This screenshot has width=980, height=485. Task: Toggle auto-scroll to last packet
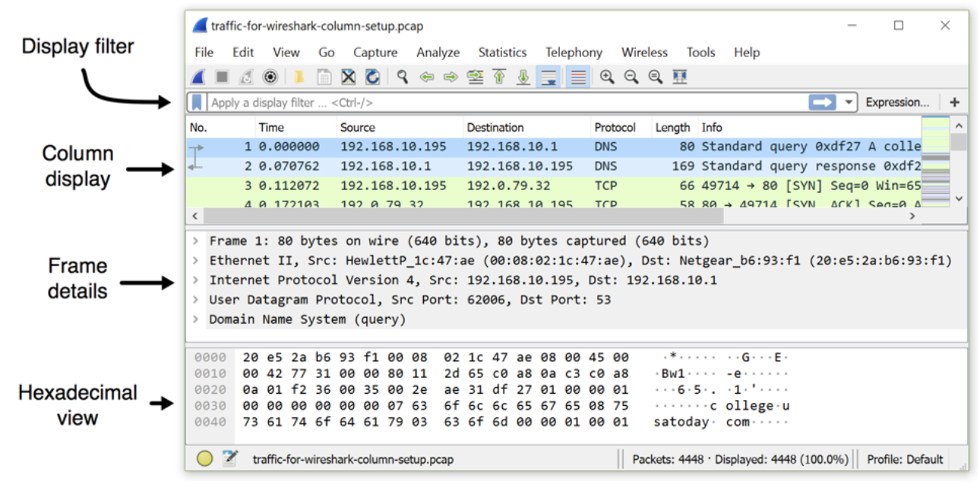(547, 77)
